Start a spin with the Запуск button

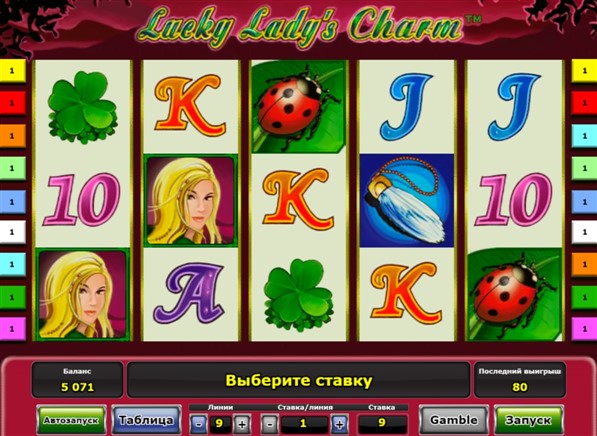[x=528, y=420]
